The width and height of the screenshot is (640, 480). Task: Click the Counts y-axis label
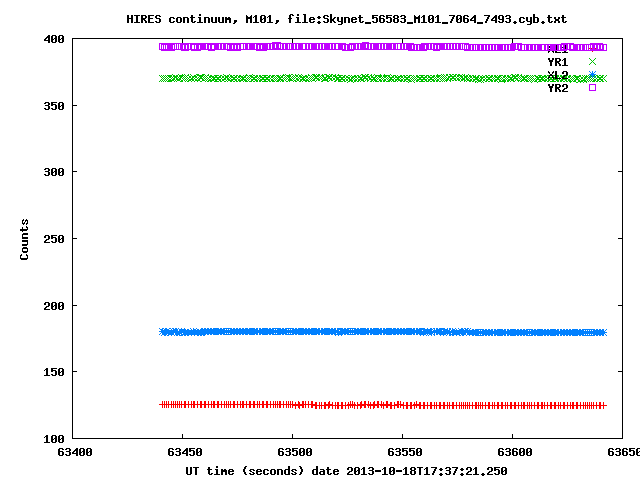(x=24, y=239)
